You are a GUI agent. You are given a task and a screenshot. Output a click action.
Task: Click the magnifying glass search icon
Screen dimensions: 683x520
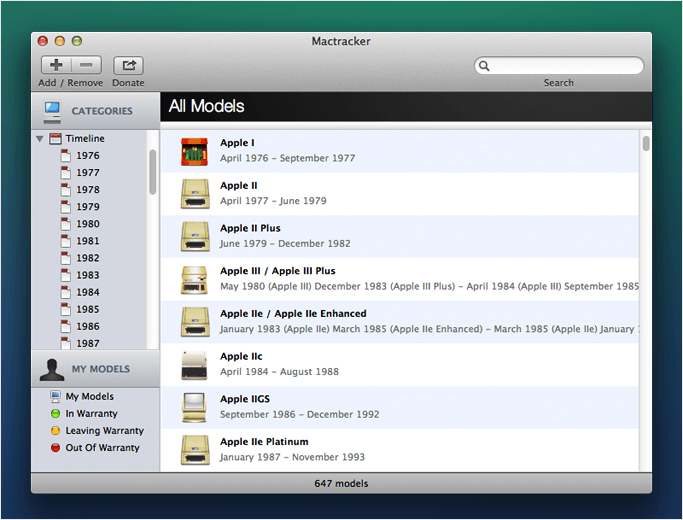[484, 66]
